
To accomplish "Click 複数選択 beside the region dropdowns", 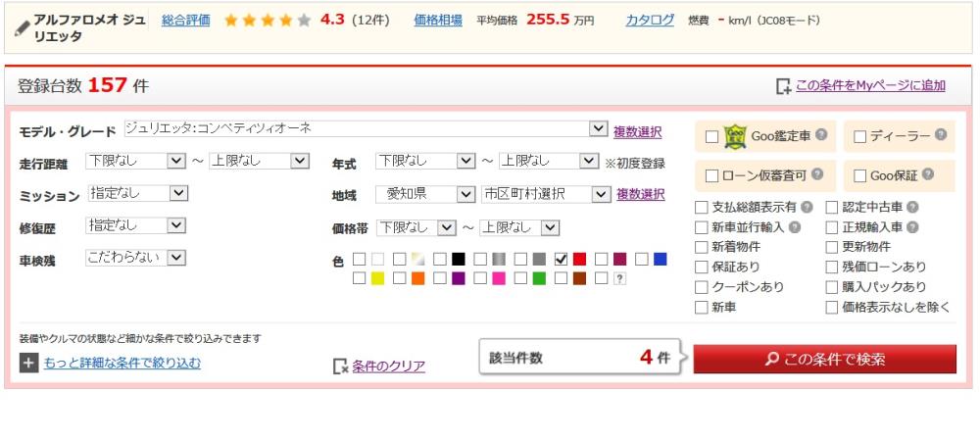I will tap(641, 194).
